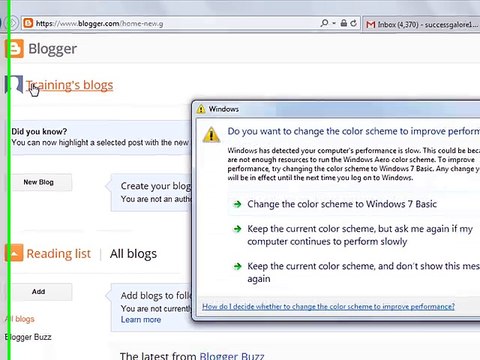This screenshot has height=360, width=480.
Task: Click the Did you know? notice text
Action: pos(39,131)
